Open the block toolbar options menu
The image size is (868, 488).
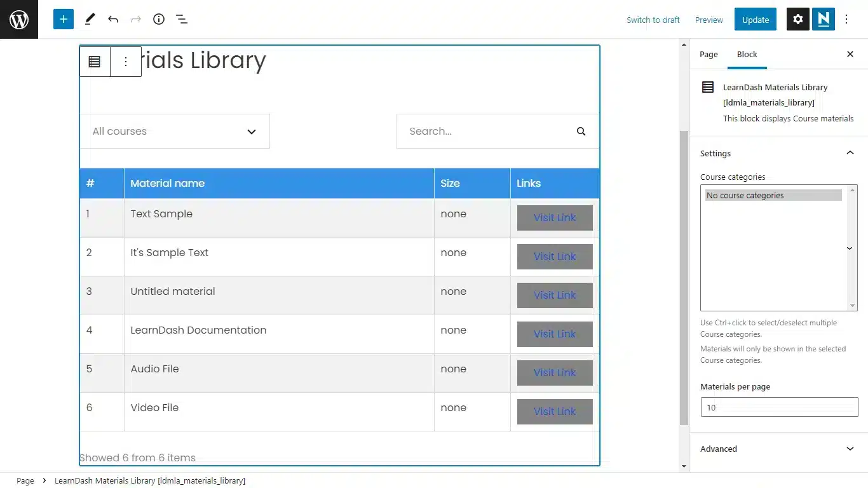coord(126,62)
